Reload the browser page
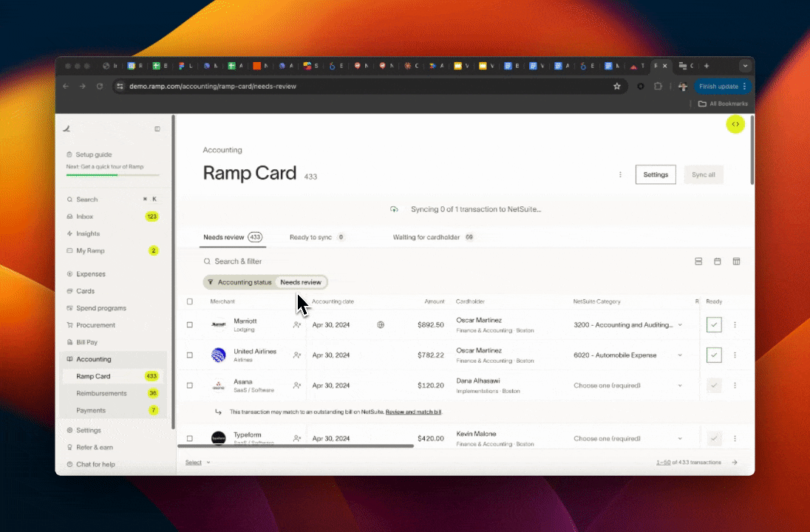810x532 pixels. (x=100, y=86)
